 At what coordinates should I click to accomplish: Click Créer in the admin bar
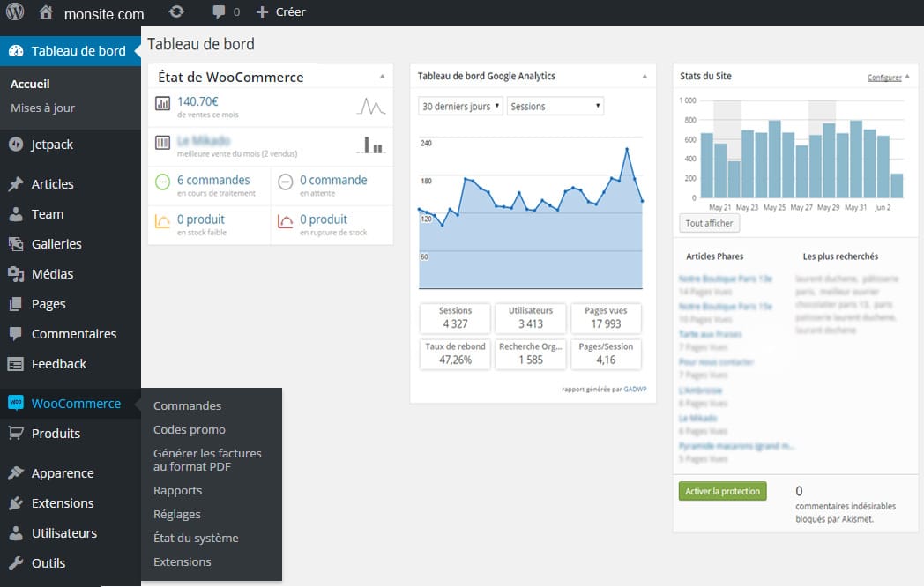tap(291, 11)
